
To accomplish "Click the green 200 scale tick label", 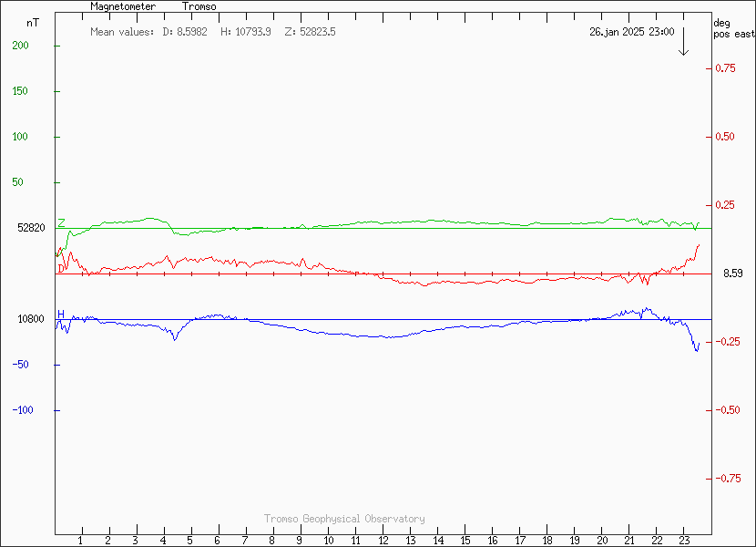I will click(x=21, y=46).
